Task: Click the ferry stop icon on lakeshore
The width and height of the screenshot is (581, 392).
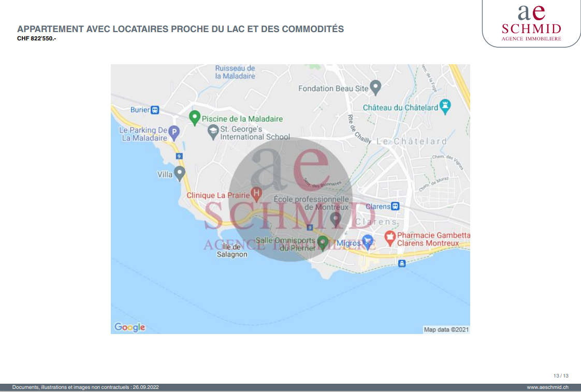Action: coord(401,264)
